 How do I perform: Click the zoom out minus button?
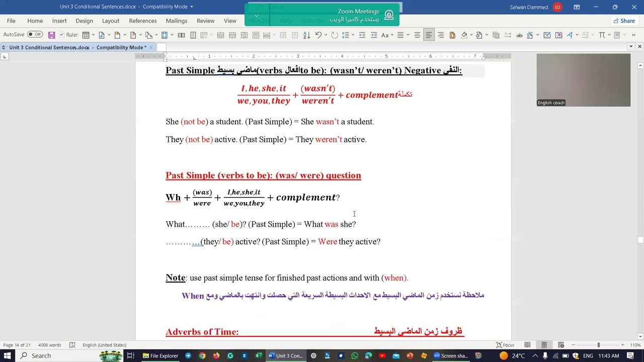(574, 345)
